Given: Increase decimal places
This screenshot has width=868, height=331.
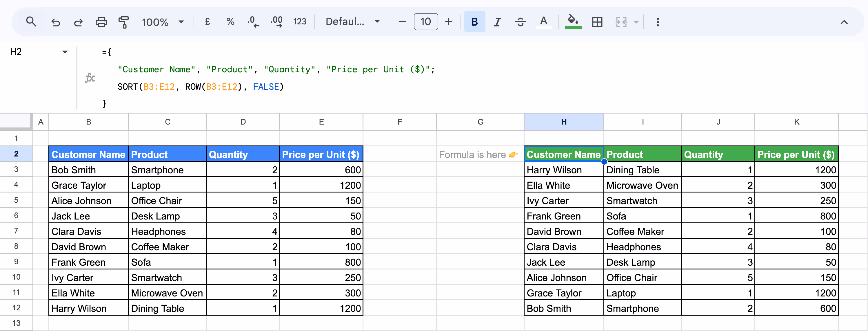Looking at the screenshot, I should 276,21.
